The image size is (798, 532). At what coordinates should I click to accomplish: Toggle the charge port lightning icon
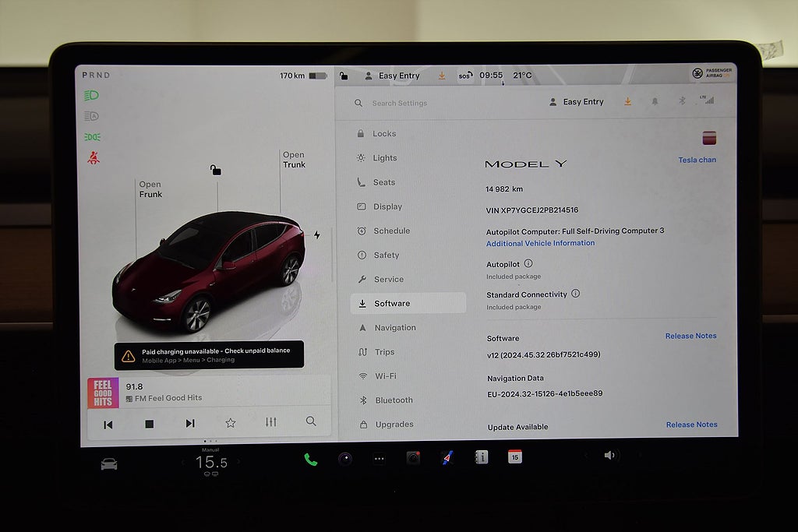(x=316, y=234)
